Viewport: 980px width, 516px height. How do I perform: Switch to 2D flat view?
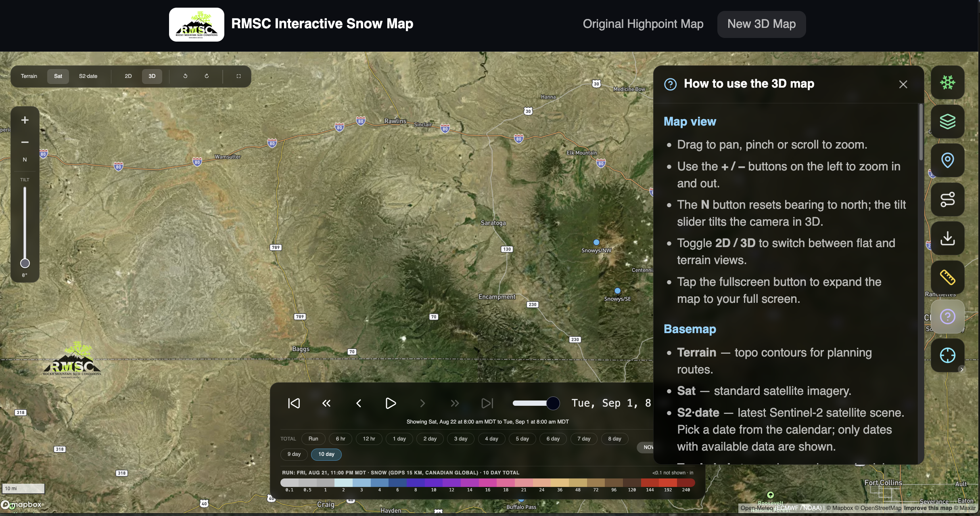point(128,76)
